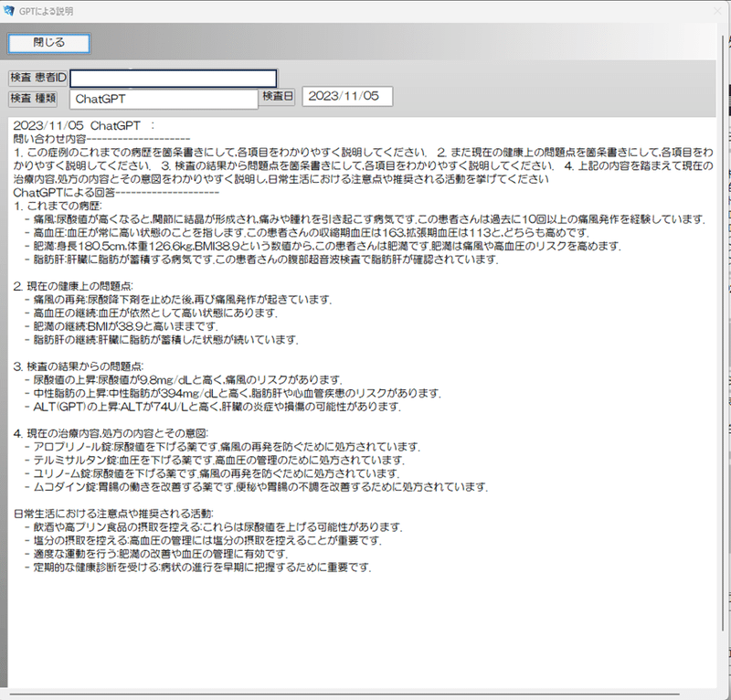
Task: Click the line starting '- 痛風:尿酸値が高くなると'
Action: pyautogui.click(x=365, y=219)
